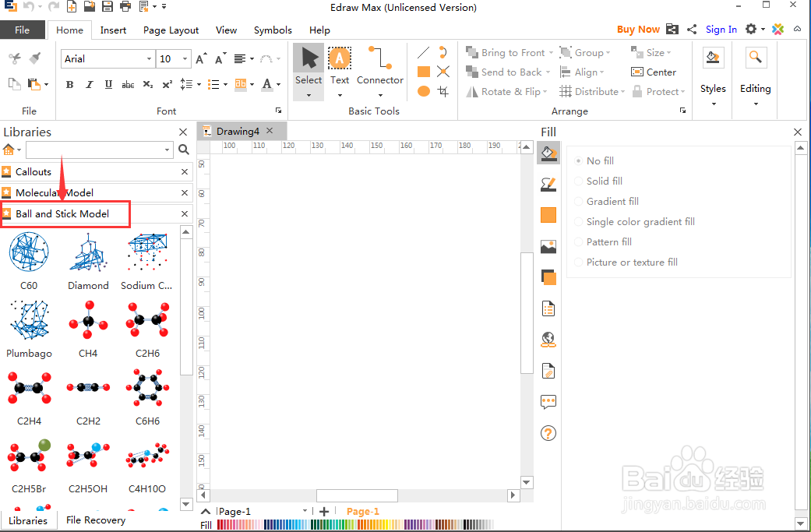
Task: Choose the Connector tool
Action: (380, 72)
